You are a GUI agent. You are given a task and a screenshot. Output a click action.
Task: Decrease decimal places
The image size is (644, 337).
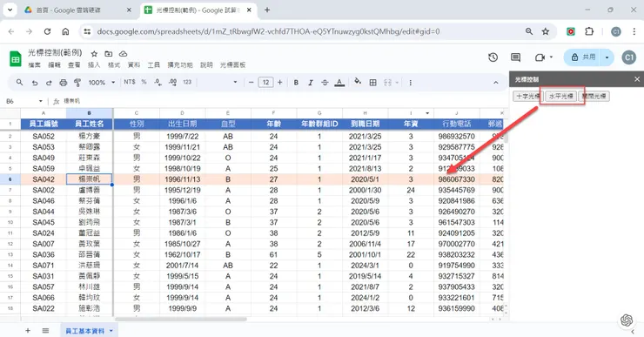pyautogui.click(x=158, y=83)
